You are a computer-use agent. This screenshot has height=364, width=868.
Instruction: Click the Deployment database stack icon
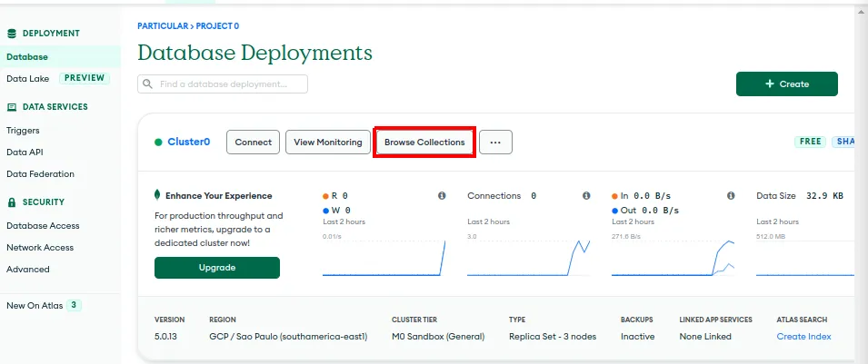[x=12, y=34]
